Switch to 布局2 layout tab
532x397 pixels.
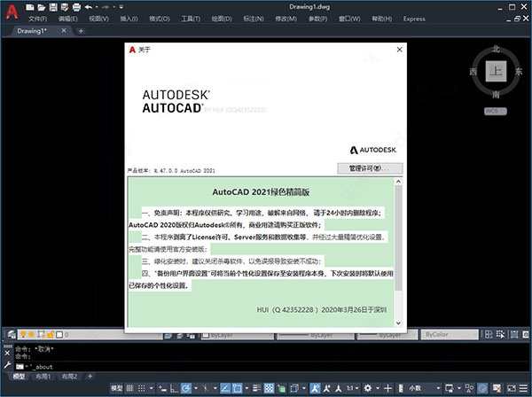click(69, 377)
